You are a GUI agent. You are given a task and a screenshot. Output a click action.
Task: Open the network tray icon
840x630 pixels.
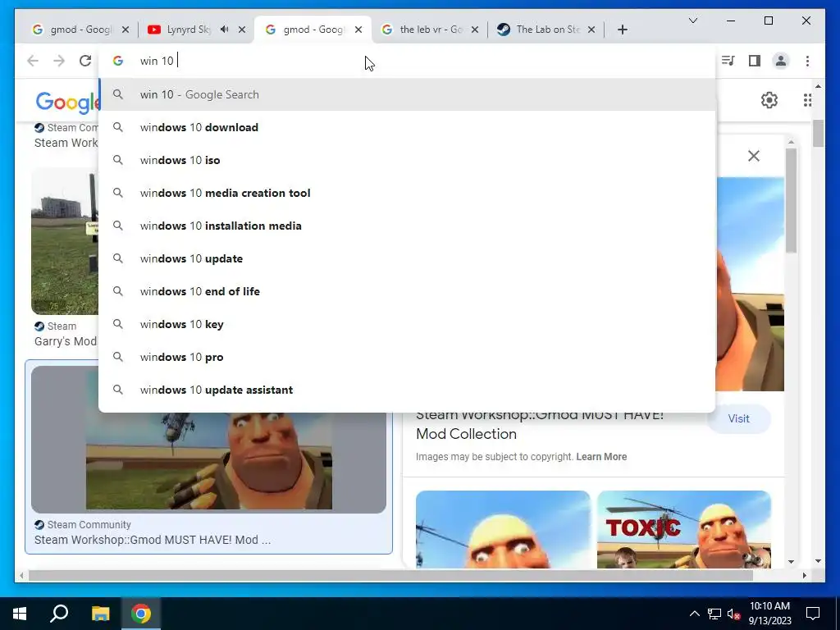[714, 614]
